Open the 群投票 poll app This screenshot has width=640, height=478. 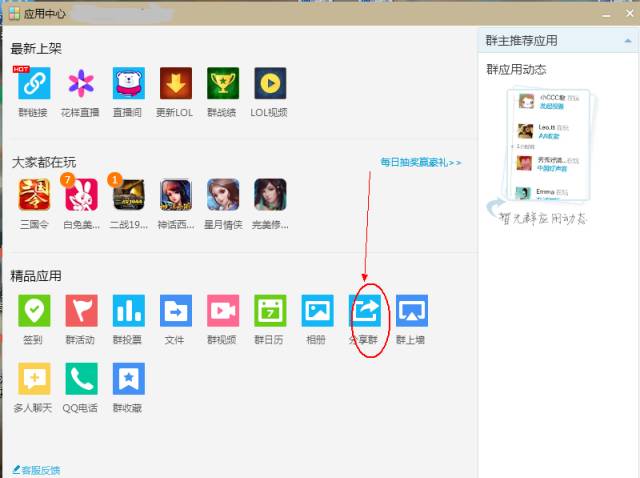129,311
